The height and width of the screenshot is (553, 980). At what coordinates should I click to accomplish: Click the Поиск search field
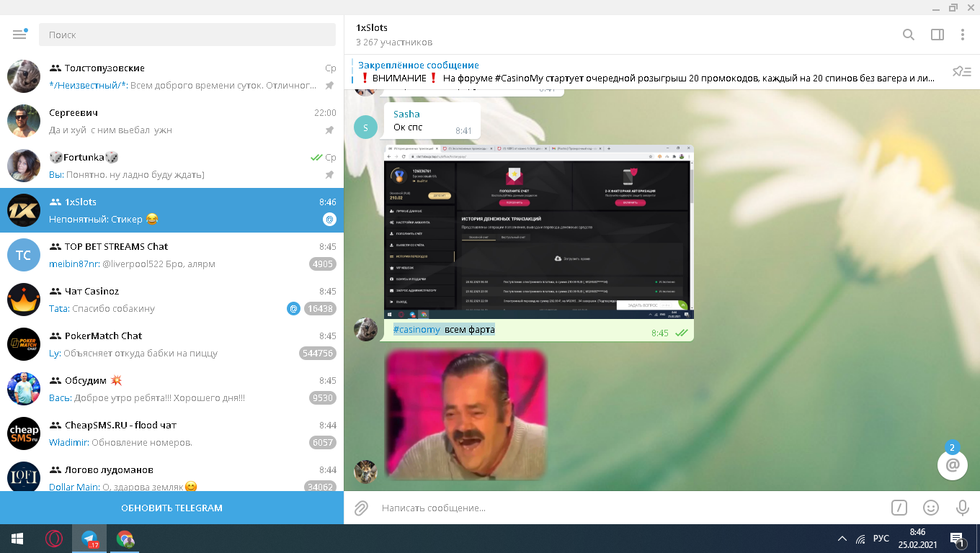click(187, 35)
